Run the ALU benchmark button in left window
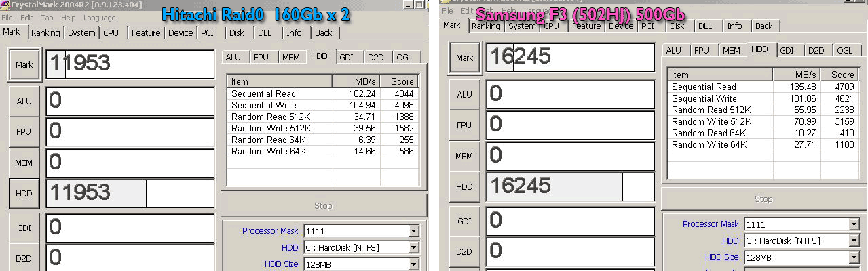This screenshot has height=271, width=868. tap(24, 101)
